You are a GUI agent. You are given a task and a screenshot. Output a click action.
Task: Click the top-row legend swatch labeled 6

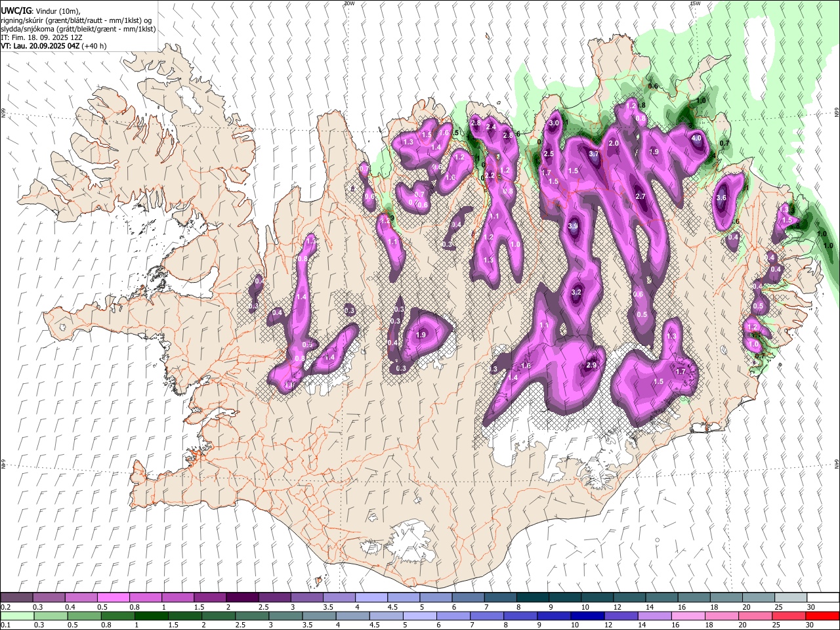click(468, 598)
